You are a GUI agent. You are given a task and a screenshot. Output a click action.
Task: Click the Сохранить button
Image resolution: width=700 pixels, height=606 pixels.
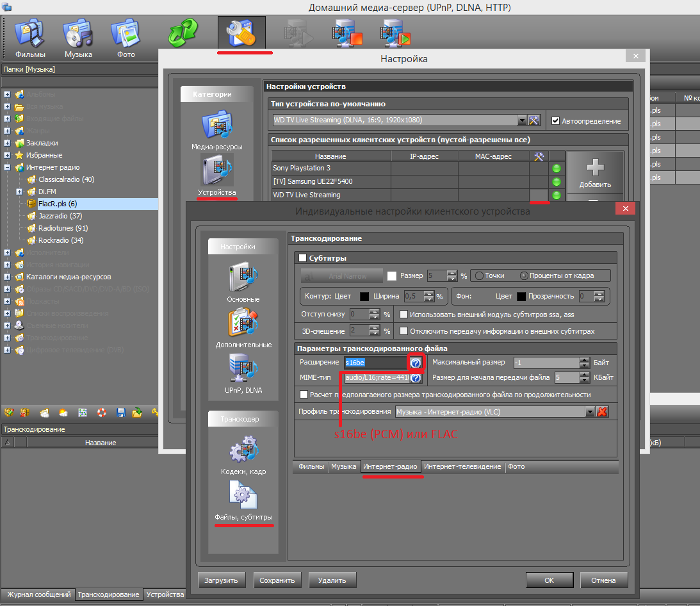coord(277,580)
